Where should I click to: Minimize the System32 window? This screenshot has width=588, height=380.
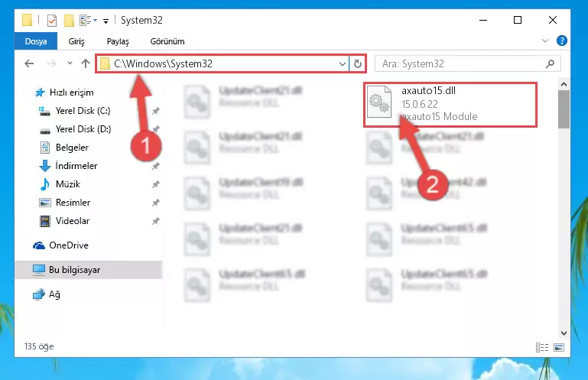click(x=483, y=20)
